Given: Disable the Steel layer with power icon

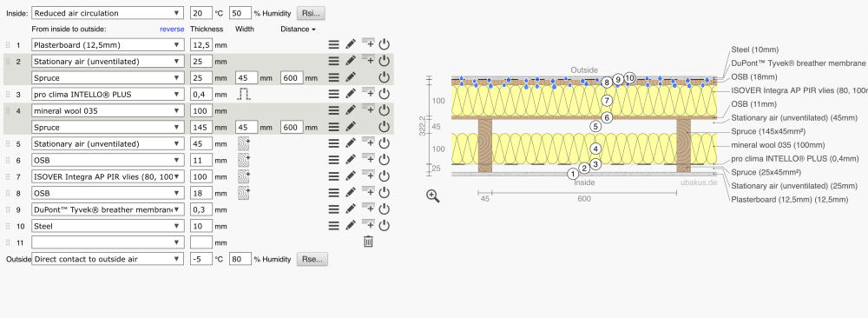Looking at the screenshot, I should click(385, 226).
